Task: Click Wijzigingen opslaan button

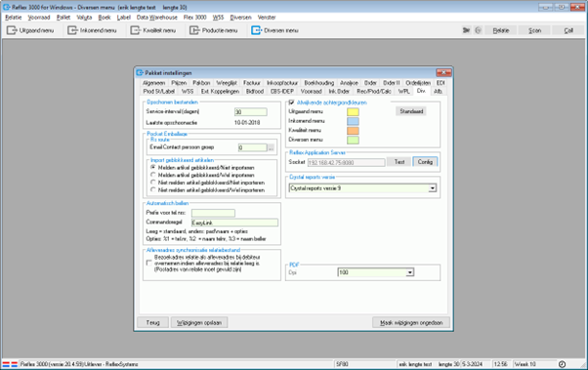Action: click(x=199, y=322)
